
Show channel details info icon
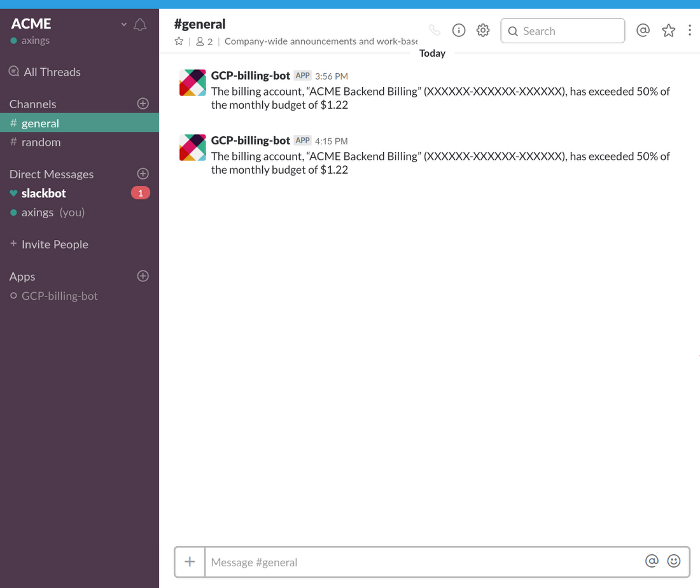(x=459, y=31)
